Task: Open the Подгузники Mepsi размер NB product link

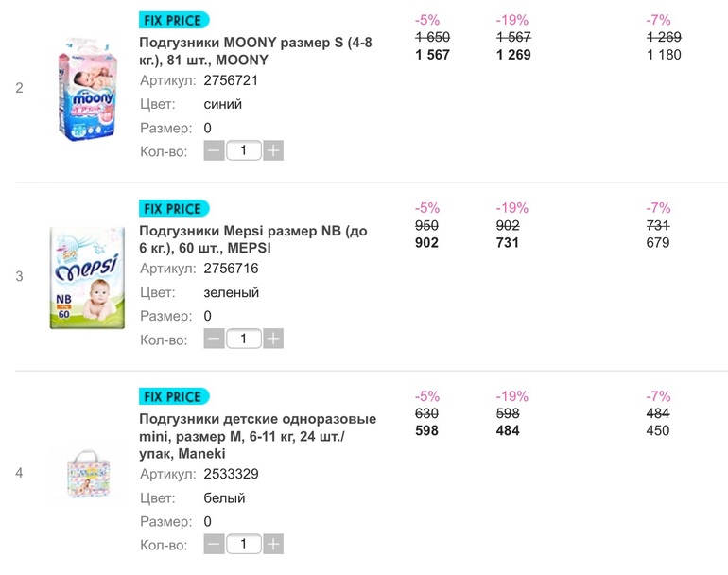Action: 252,239
